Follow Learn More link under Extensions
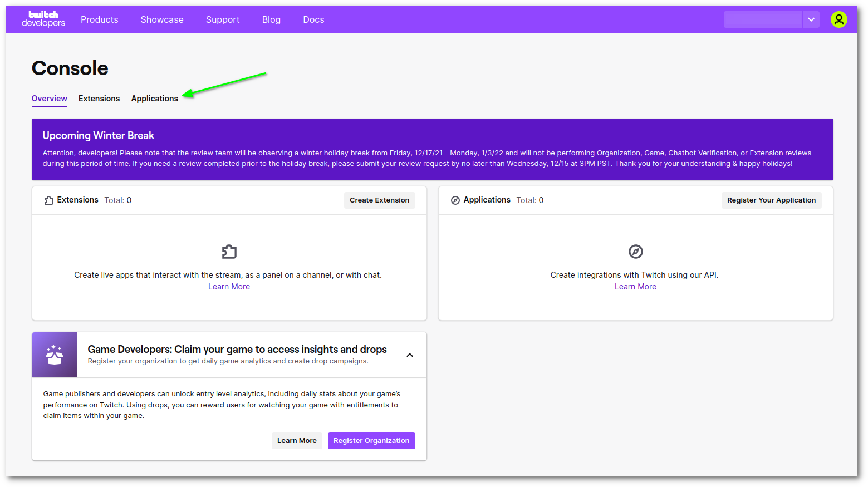868x487 pixels. pos(229,287)
